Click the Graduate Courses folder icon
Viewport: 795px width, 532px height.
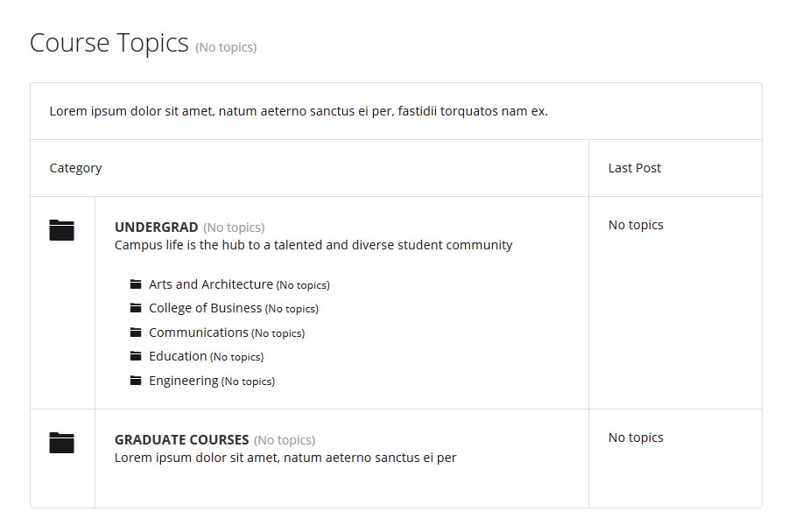pos(62,443)
